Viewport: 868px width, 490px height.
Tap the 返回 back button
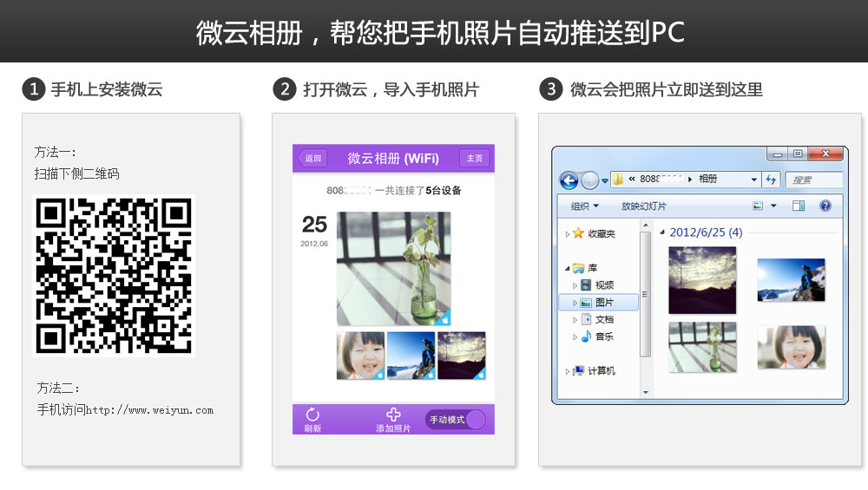(312, 158)
